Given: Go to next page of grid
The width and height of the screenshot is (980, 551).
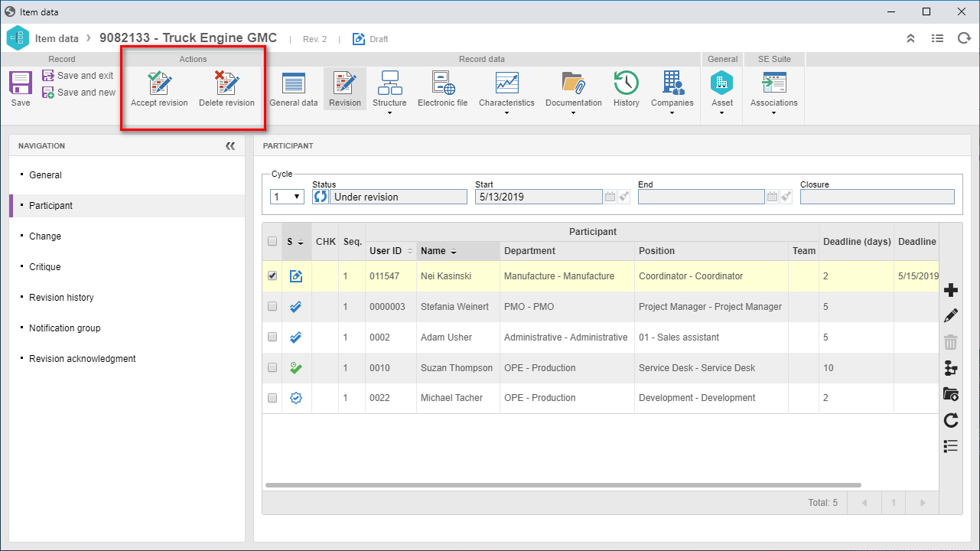Looking at the screenshot, I should click(923, 503).
